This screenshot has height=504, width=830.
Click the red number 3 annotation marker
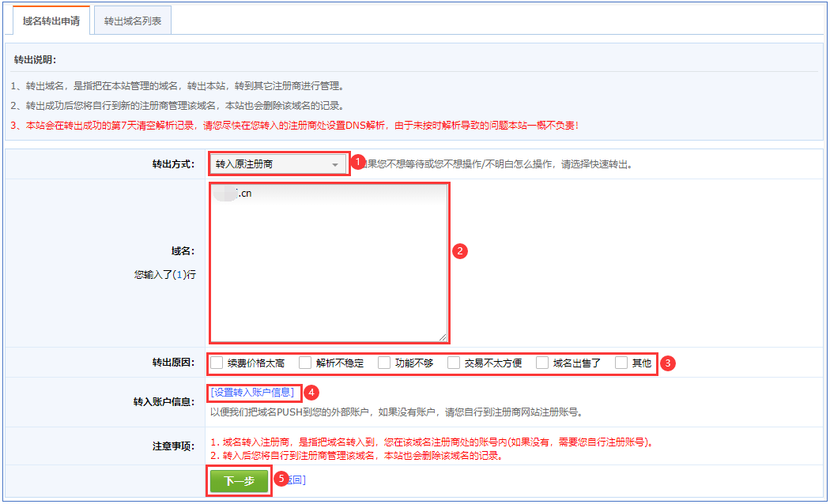tap(667, 363)
